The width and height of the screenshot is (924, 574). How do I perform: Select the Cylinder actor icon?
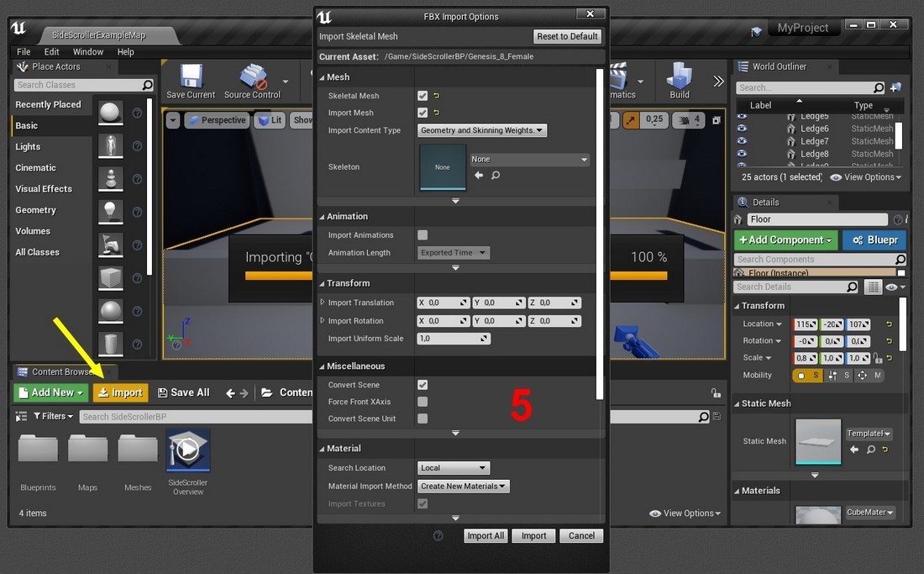110,344
